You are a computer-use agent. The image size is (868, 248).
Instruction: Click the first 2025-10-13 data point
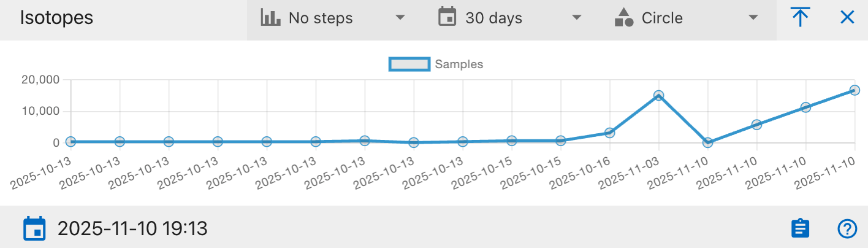[71, 142]
